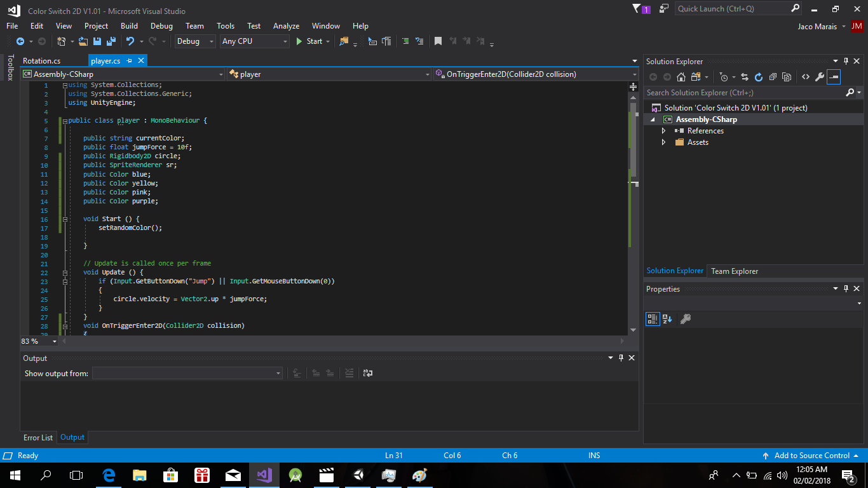Open the Any CPU platform dropdown

[x=254, y=41]
